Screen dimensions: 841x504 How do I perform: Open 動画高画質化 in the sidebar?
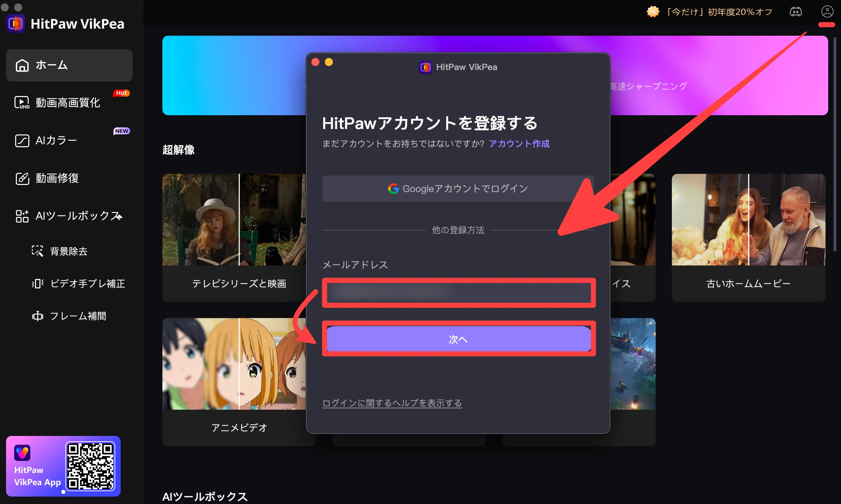(x=69, y=102)
